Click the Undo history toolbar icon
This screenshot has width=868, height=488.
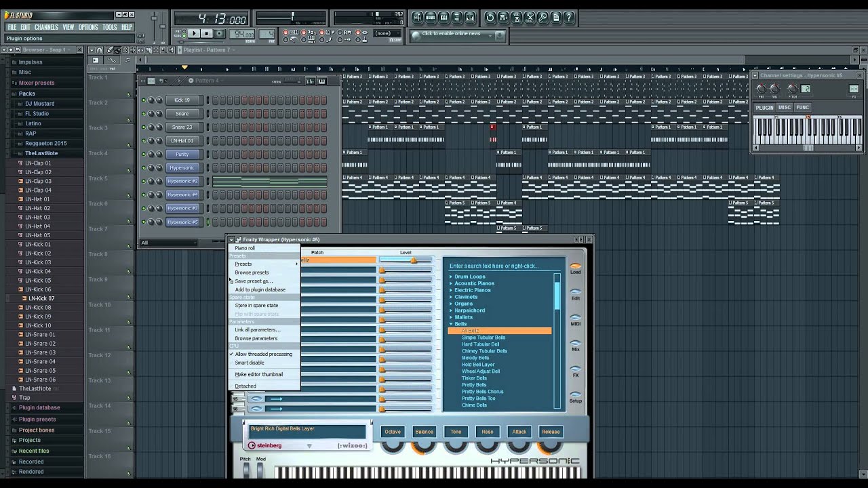tap(490, 18)
